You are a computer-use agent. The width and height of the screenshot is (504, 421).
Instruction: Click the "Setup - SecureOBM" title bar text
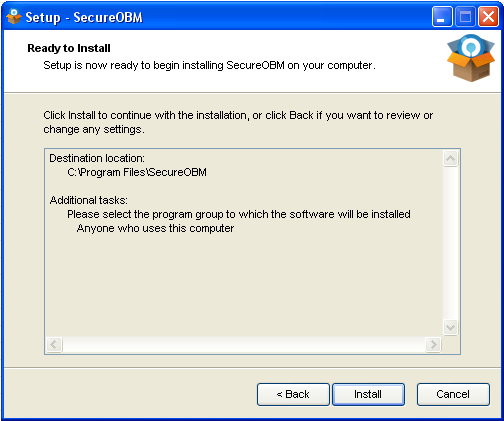[84, 17]
